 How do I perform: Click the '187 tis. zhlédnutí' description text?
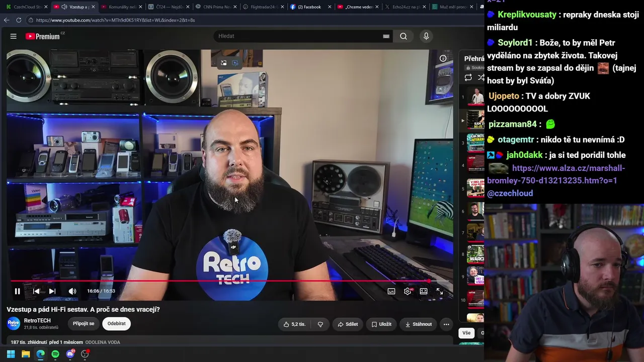29,342
